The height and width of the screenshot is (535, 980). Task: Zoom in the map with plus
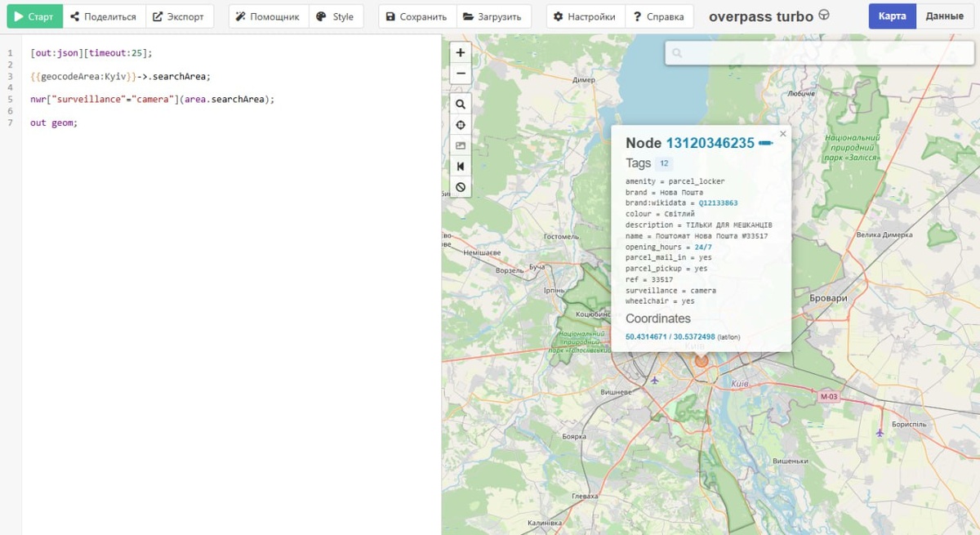coord(461,52)
